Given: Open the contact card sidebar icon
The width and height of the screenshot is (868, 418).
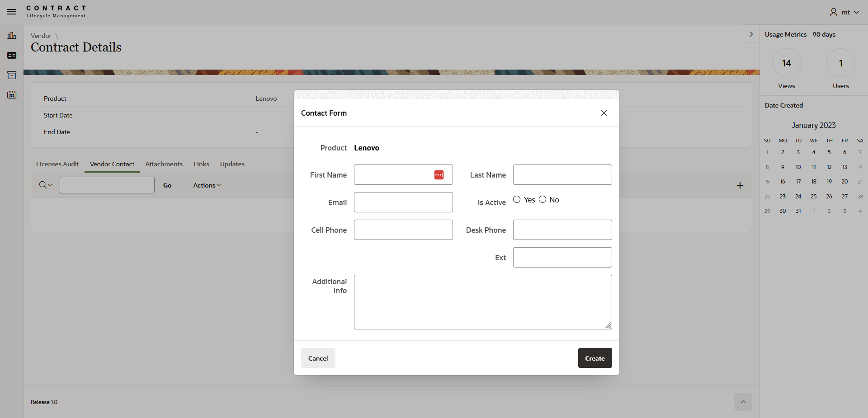Looking at the screenshot, I should coord(12,55).
